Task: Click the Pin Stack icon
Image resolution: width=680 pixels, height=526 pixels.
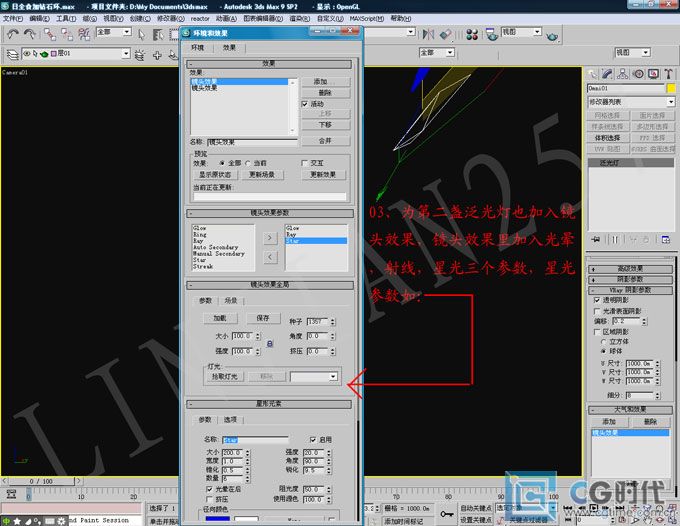Action: coord(596,239)
